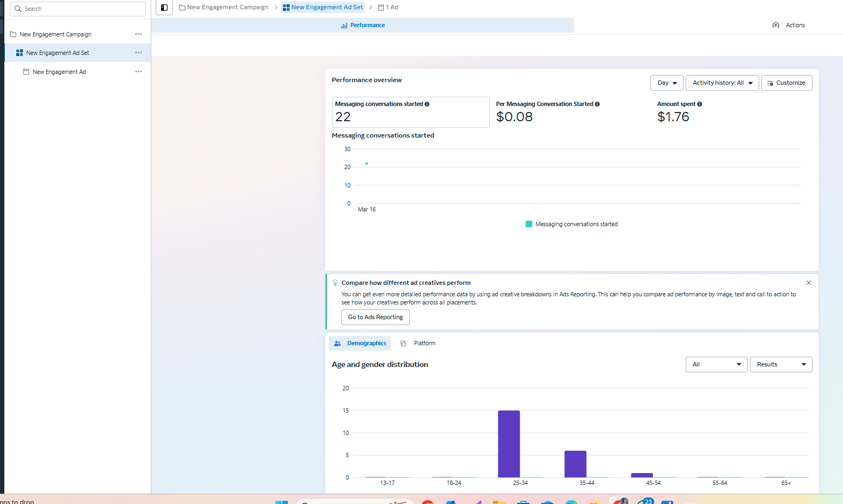The image size is (843, 504).
Task: Select the Demographics tab
Action: pos(360,344)
